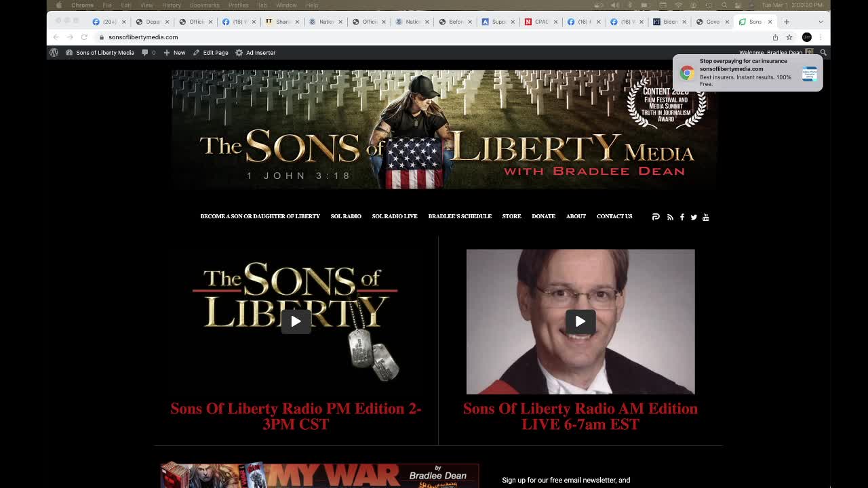
Task: Click New in the WordPress admin bar
Action: coord(174,52)
